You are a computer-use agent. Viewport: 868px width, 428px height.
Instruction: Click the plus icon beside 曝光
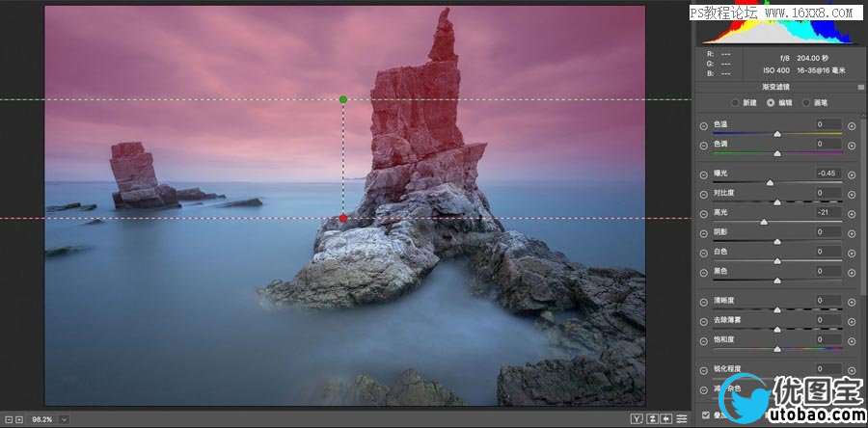click(x=852, y=174)
